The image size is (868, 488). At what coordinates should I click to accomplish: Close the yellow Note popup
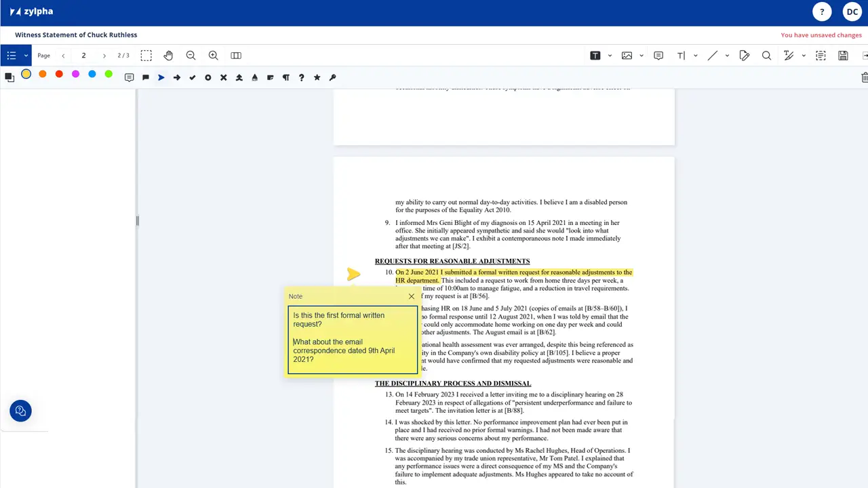pyautogui.click(x=412, y=296)
